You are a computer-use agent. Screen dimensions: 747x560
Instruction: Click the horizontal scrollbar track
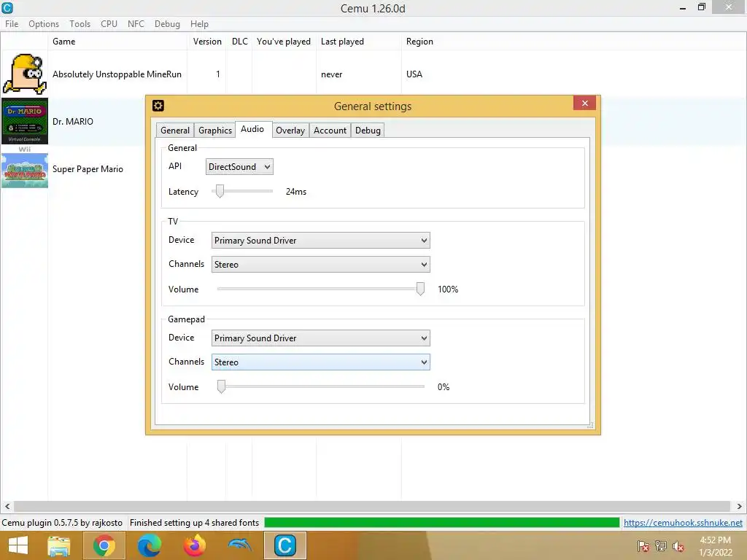[372, 506]
